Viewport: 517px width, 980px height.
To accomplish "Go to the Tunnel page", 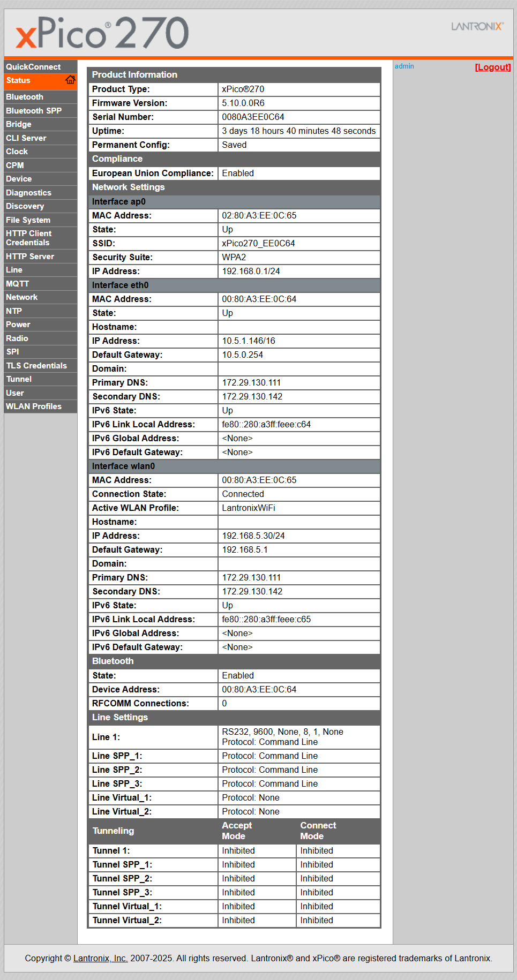I will pyautogui.click(x=41, y=379).
